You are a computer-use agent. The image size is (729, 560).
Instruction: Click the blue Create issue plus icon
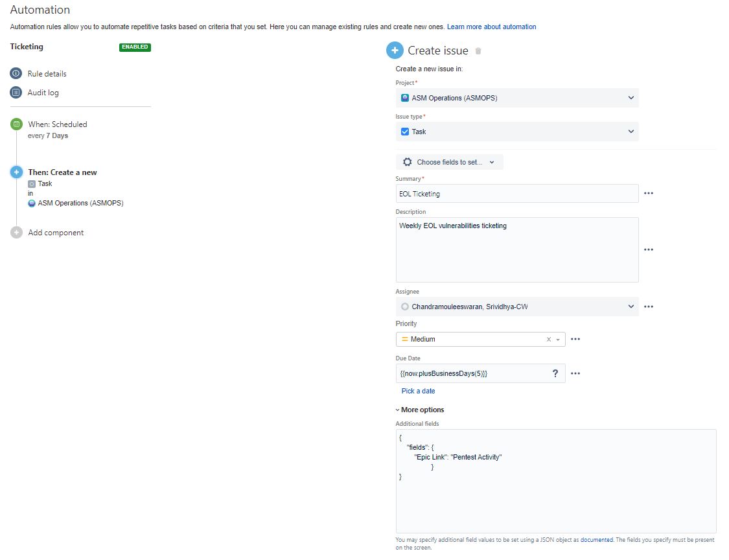pyautogui.click(x=395, y=50)
